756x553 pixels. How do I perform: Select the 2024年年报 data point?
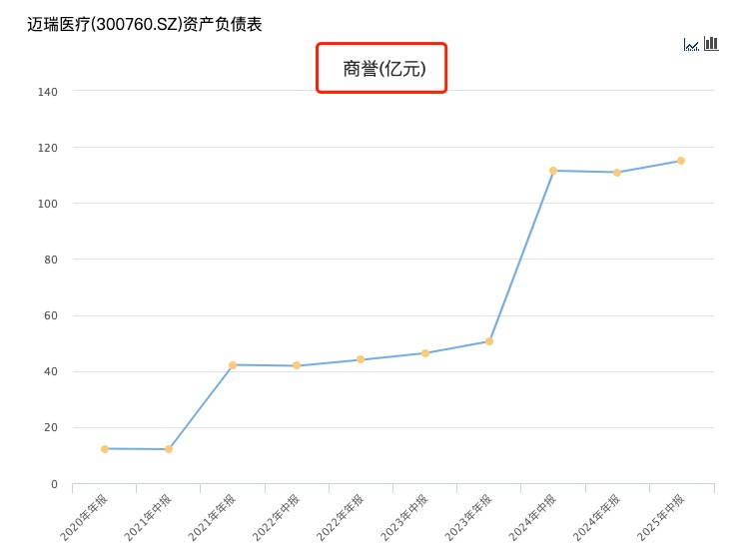[x=617, y=173]
